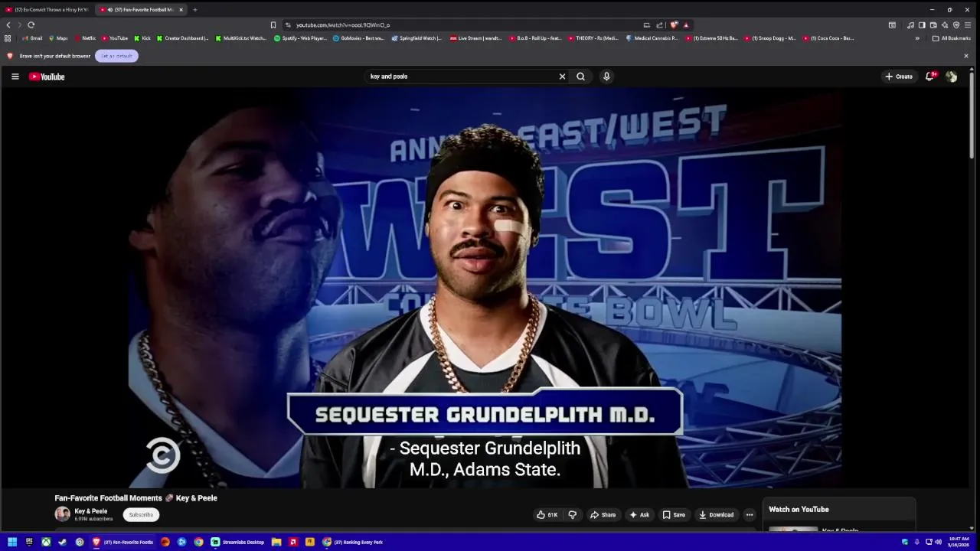This screenshot has height=551, width=980.
Task: Open the Snoop Dogg bookmark
Action: click(770, 38)
